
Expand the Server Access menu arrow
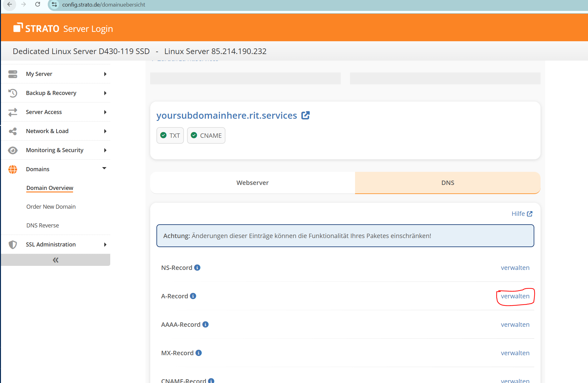click(x=105, y=112)
